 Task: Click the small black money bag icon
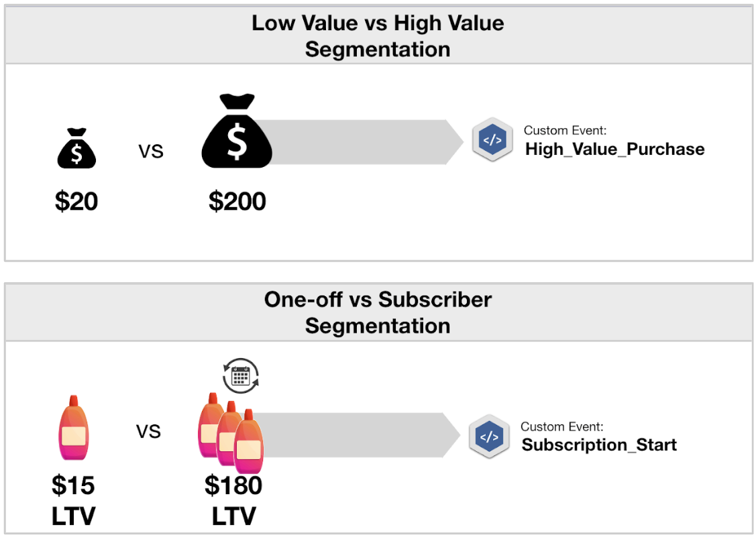coord(76,150)
